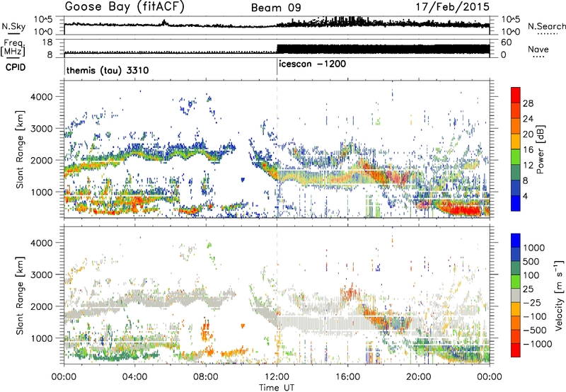
Task: Click the '2000' range tick of velocity panel
Action: point(42,306)
